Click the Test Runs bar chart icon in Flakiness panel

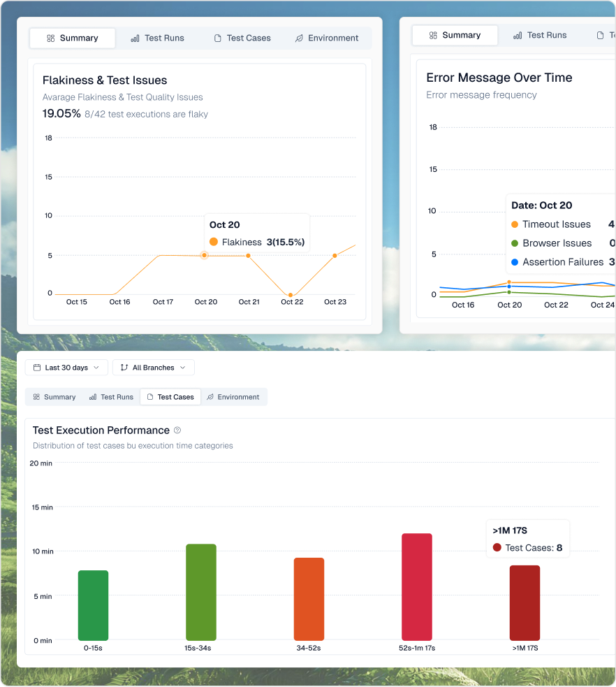point(135,38)
